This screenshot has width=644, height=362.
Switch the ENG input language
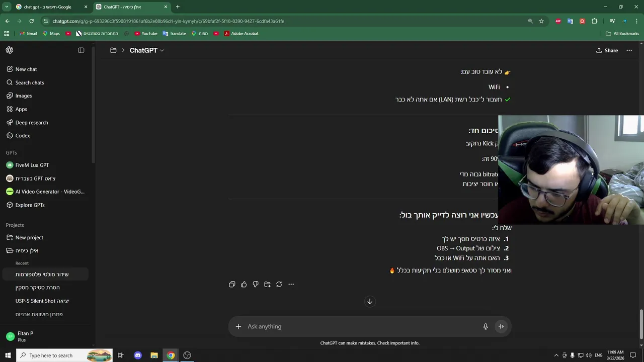[599, 355]
